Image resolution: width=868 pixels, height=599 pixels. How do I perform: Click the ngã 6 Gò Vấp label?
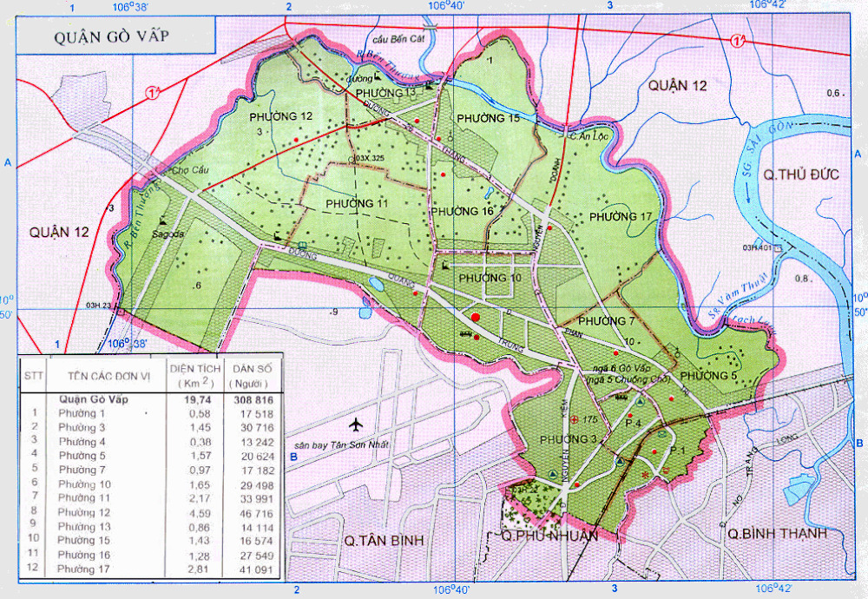[621, 368]
